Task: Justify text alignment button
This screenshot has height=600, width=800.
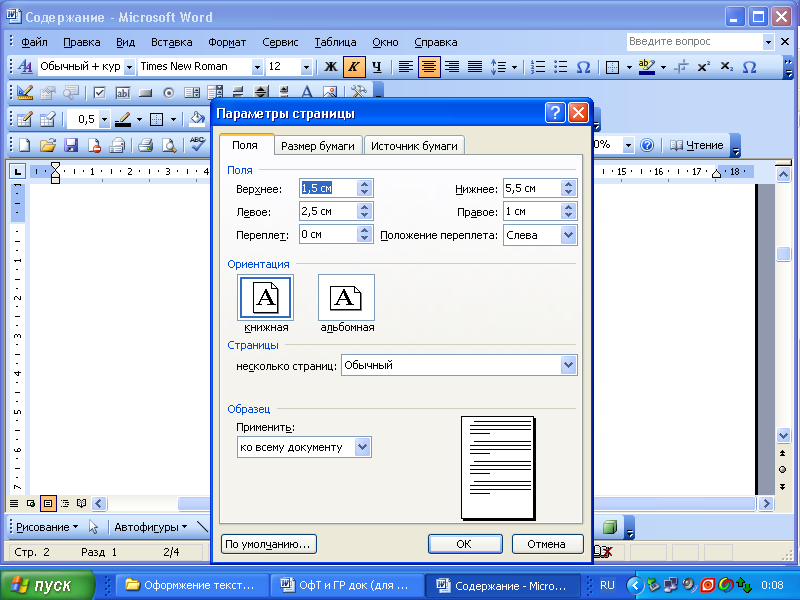Action: pyautogui.click(x=475, y=67)
